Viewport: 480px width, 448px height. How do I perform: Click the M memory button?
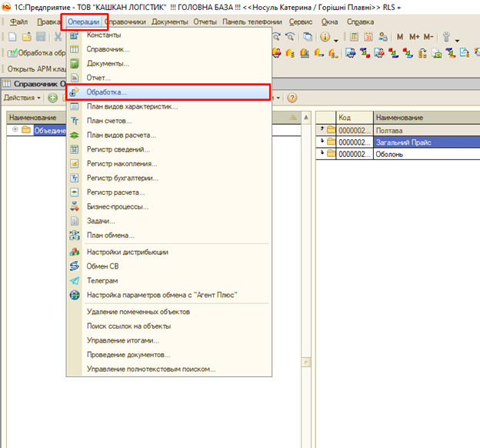click(x=400, y=37)
